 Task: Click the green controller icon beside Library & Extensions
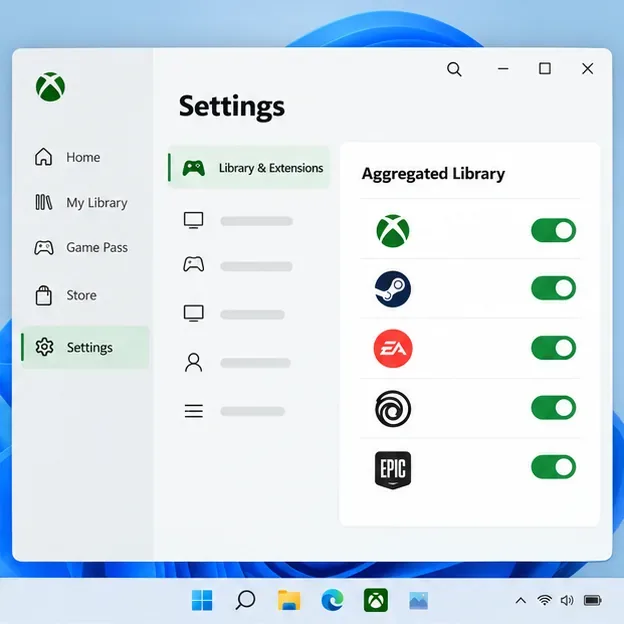tap(194, 168)
